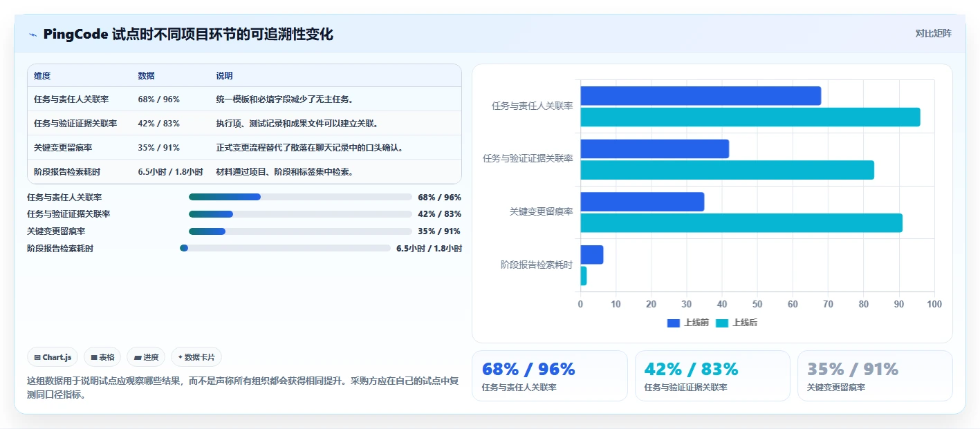980x429 pixels.
Task: Click the 关键变更留痕率 cell in the table
Action: [x=63, y=148]
